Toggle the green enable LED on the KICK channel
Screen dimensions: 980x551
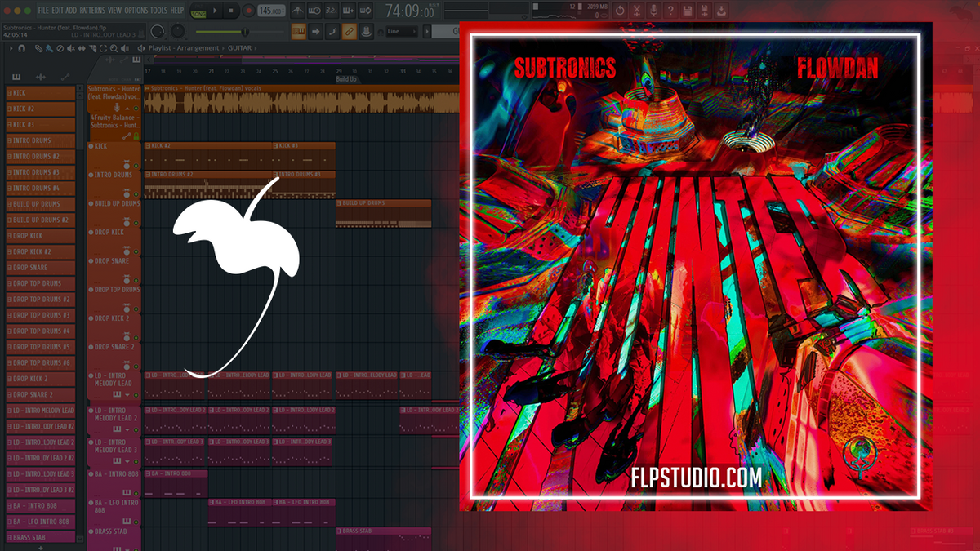(x=136, y=166)
